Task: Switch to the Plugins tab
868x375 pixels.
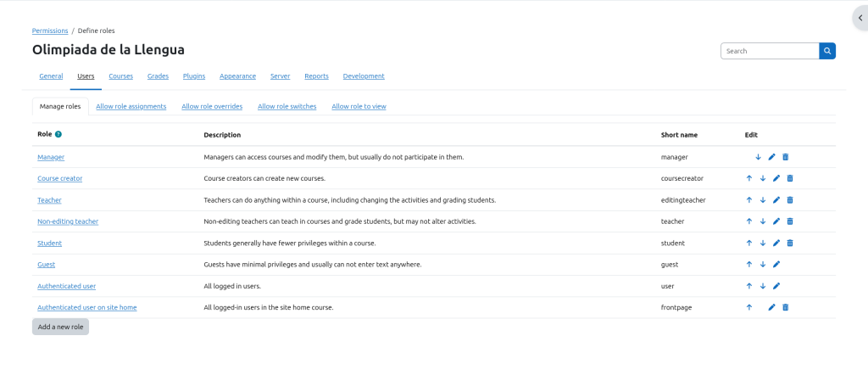Action: point(194,76)
